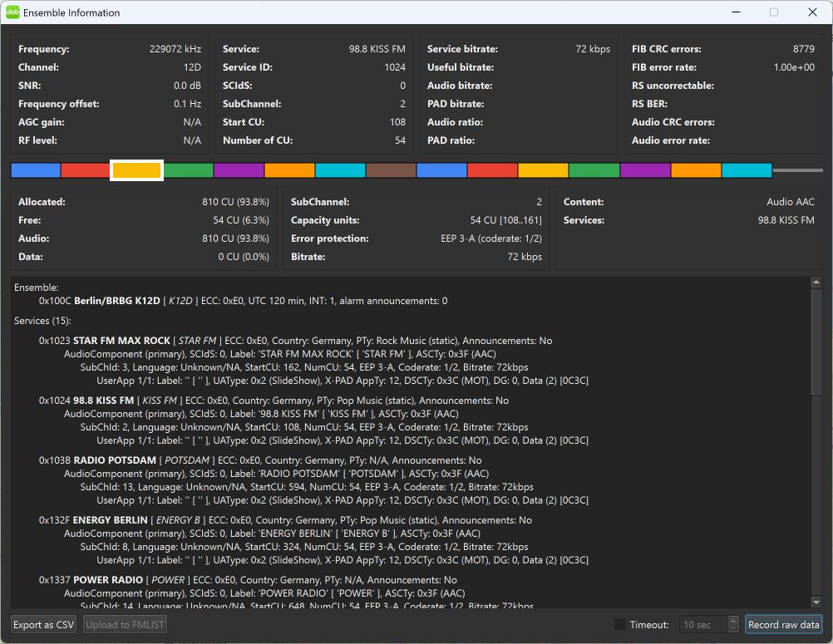Select the first green subchannel segment
The height and width of the screenshot is (644, 833).
click(188, 170)
